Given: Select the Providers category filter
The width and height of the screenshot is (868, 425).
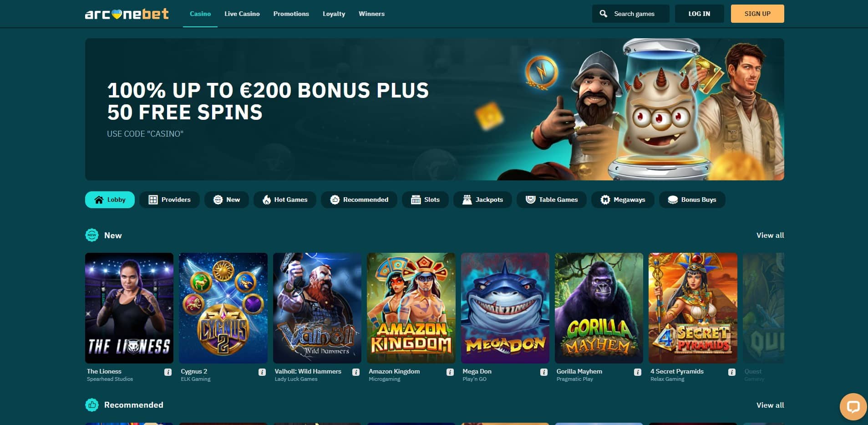Looking at the screenshot, I should point(169,200).
